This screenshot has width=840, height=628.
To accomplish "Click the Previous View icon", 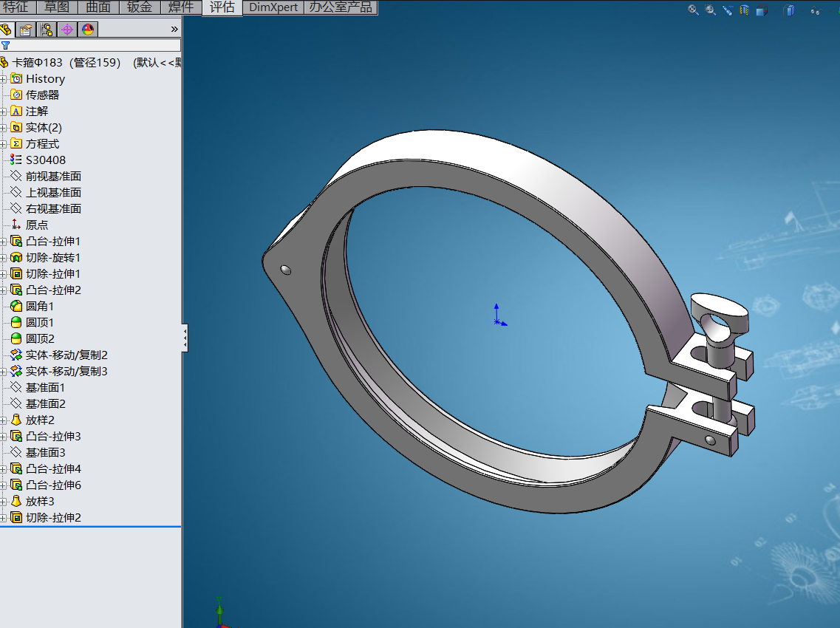I will [728, 10].
